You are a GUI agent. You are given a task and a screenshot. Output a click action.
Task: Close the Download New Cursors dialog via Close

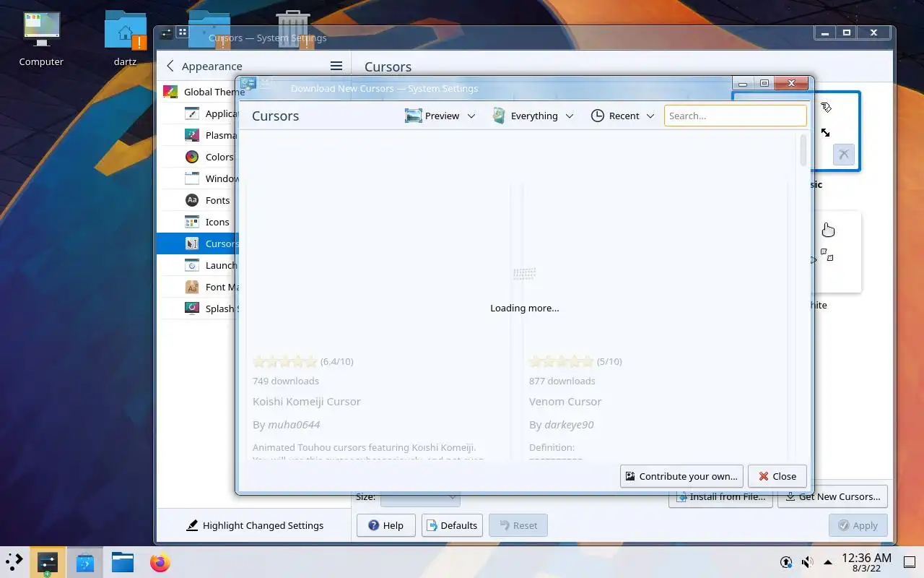tap(777, 476)
